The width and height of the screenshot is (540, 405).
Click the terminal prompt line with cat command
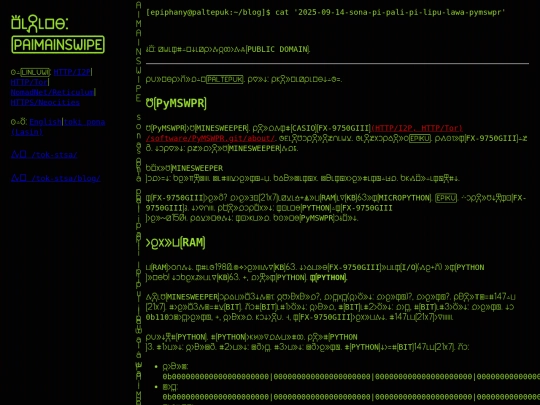(x=325, y=12)
